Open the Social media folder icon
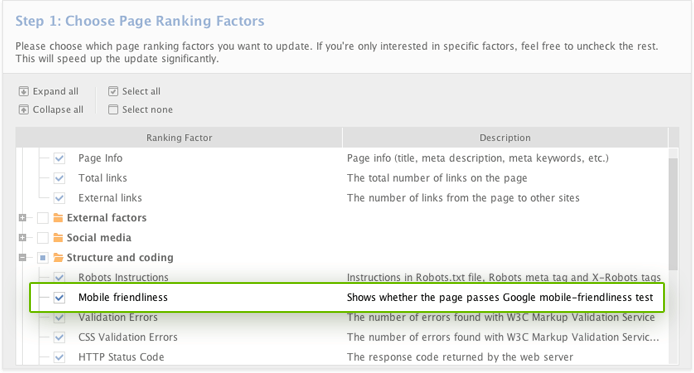Screen dimensions: 694x373 58,238
